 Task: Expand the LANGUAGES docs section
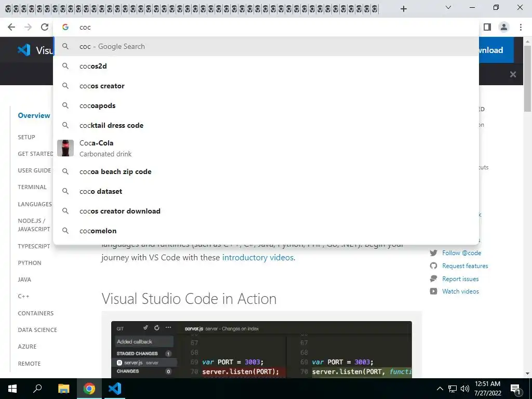tap(35, 204)
